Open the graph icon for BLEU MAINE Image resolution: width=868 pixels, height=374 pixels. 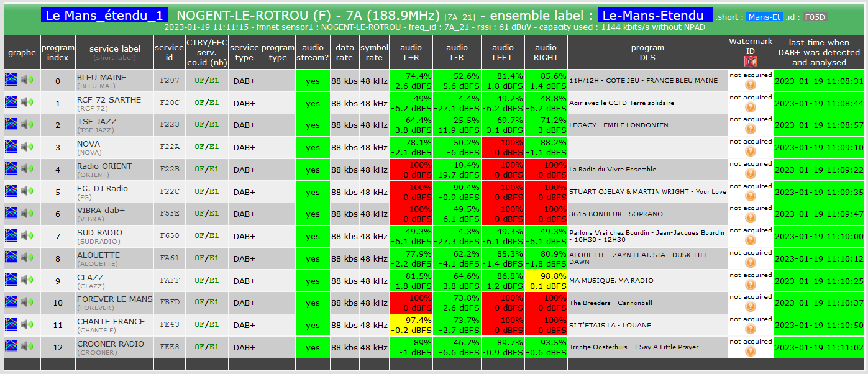11,80
